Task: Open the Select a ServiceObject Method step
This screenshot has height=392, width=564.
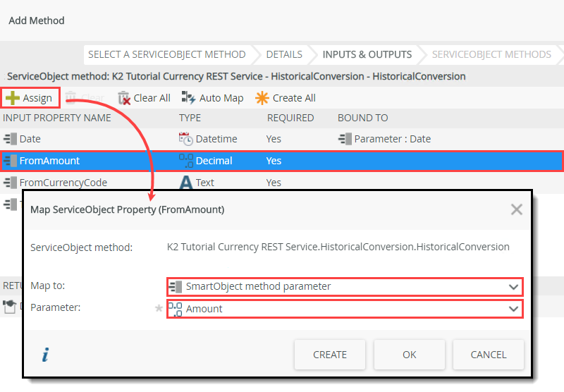Action: (167, 54)
